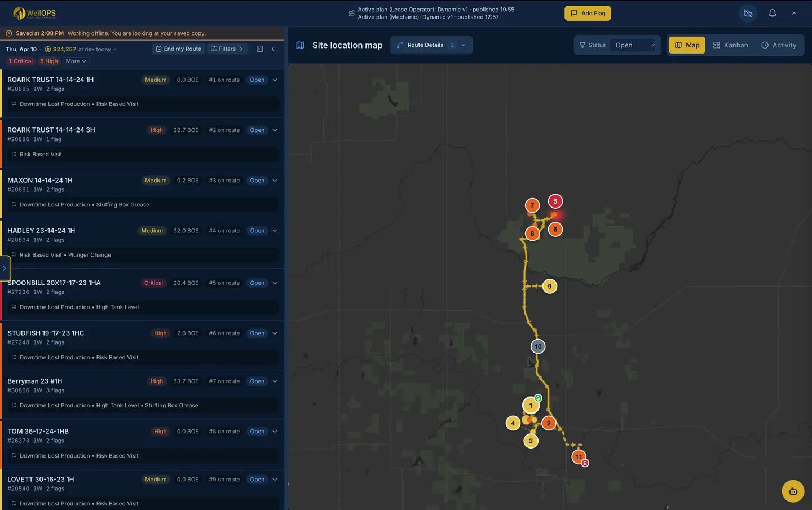The image size is (812, 510).
Task: Click map marker number 7
Action: (x=532, y=205)
